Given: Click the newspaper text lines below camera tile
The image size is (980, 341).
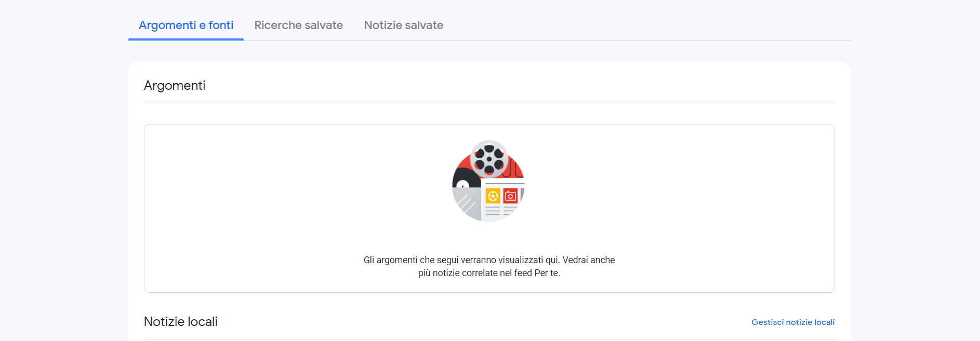Looking at the screenshot, I should (x=510, y=211).
